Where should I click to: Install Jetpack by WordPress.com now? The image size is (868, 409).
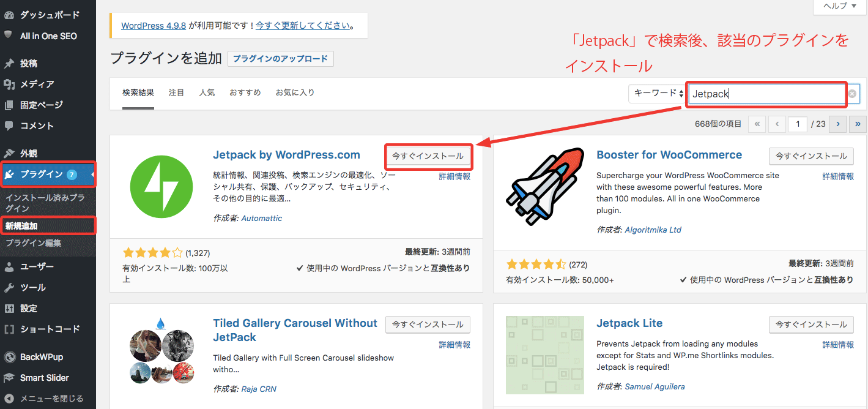pyautogui.click(x=428, y=156)
